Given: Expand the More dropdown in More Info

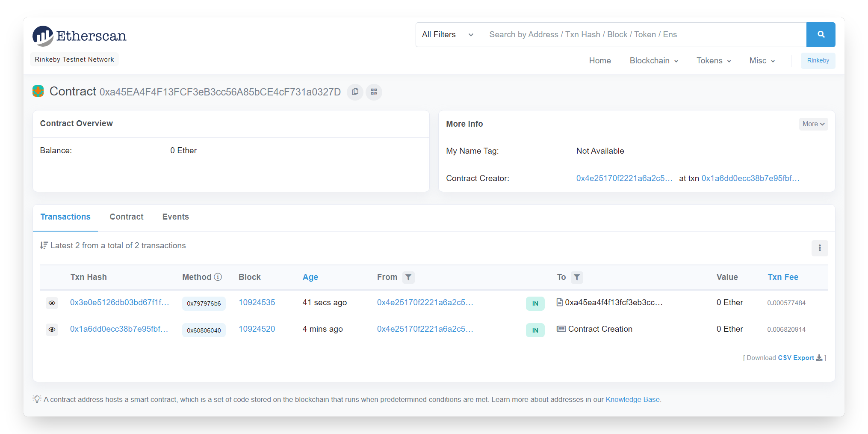Looking at the screenshot, I should pyautogui.click(x=813, y=124).
